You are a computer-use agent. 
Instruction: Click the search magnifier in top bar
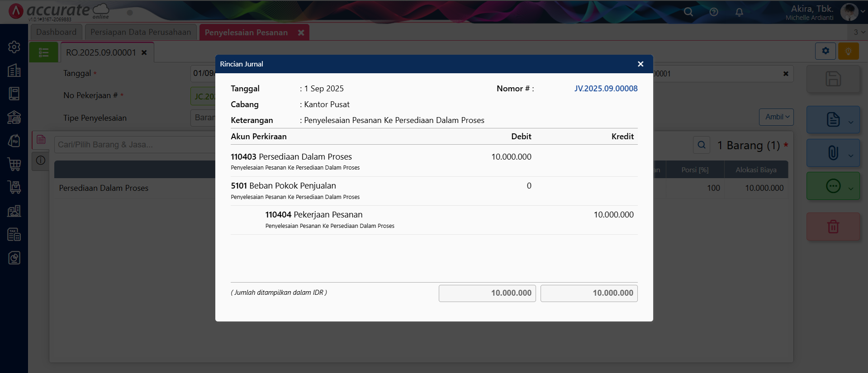tap(688, 12)
